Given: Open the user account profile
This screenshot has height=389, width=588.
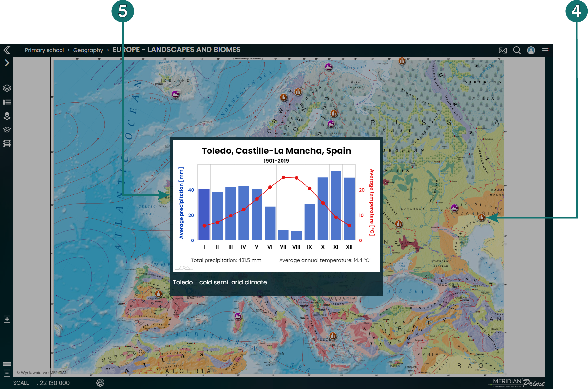Looking at the screenshot, I should click(531, 50).
